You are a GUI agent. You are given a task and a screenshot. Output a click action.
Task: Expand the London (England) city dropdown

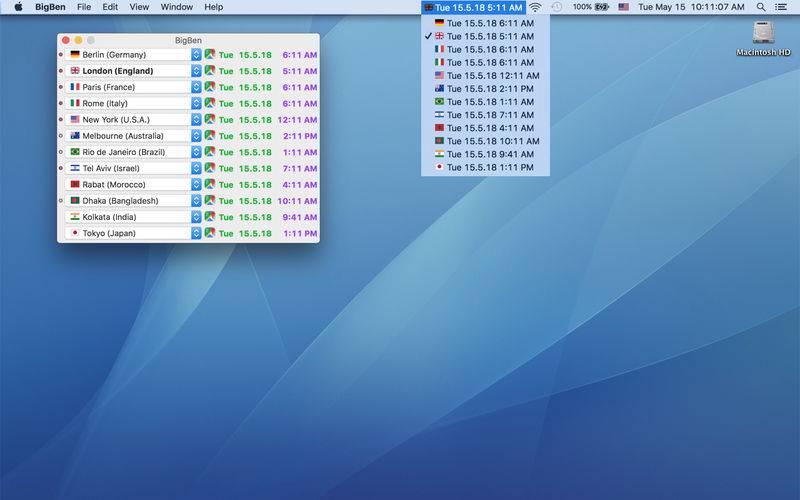pos(196,71)
